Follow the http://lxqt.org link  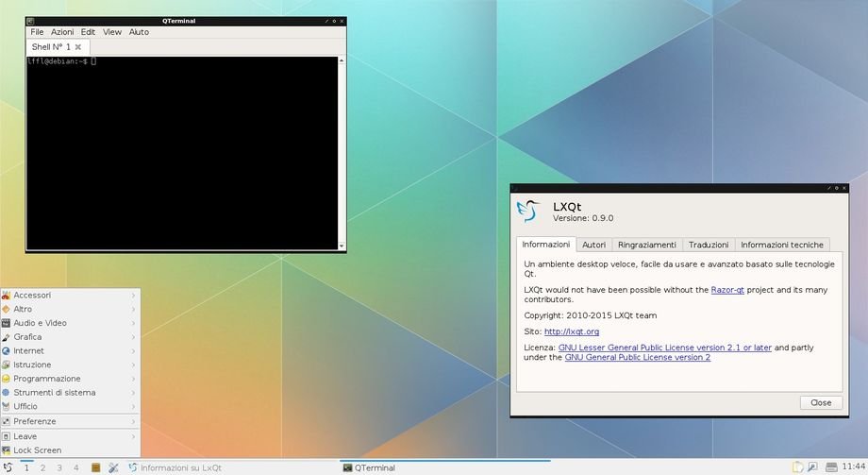571,331
